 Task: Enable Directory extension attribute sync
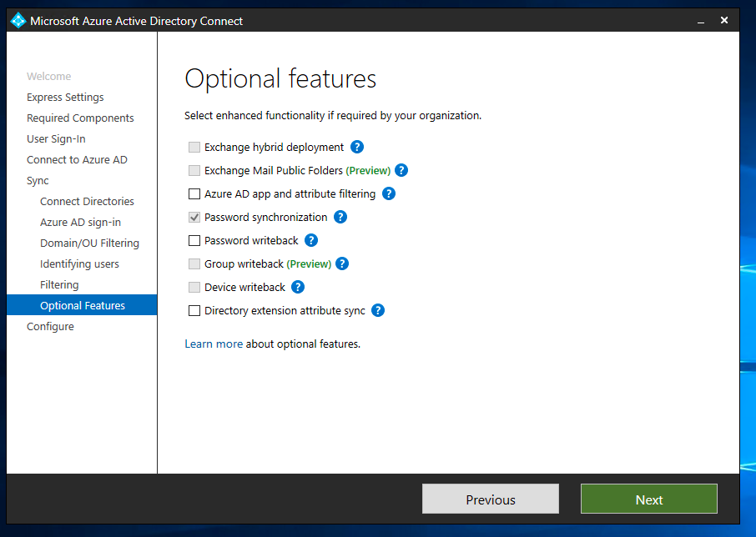(194, 311)
